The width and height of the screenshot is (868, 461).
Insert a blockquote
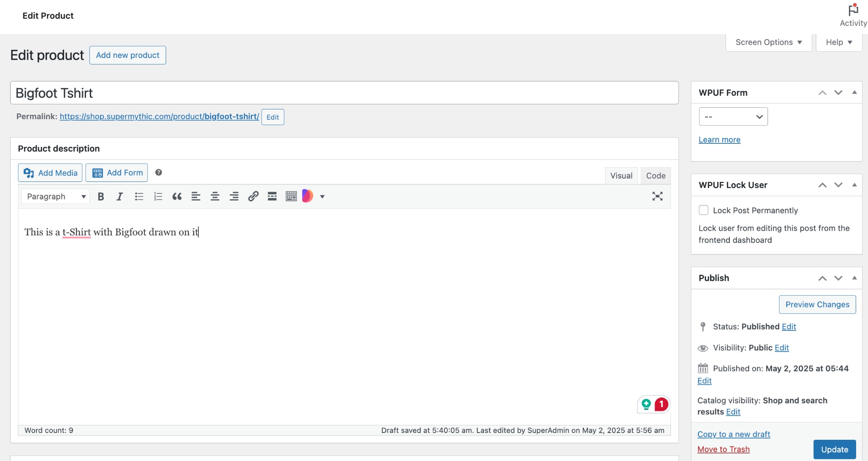(x=177, y=196)
